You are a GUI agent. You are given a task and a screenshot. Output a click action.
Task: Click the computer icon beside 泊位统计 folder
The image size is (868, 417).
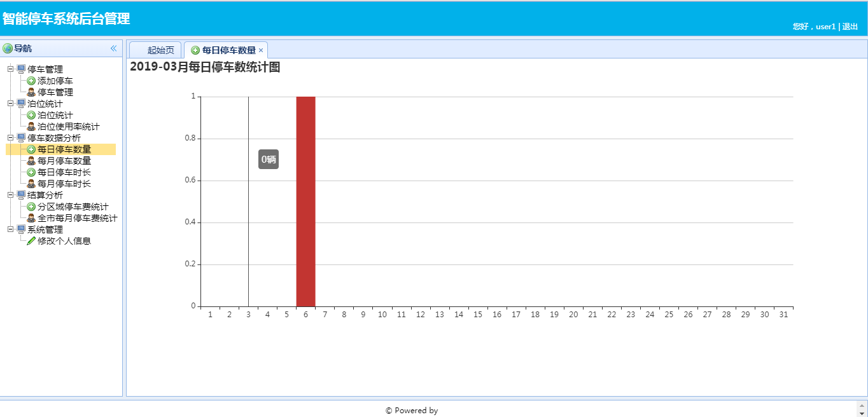coord(21,104)
